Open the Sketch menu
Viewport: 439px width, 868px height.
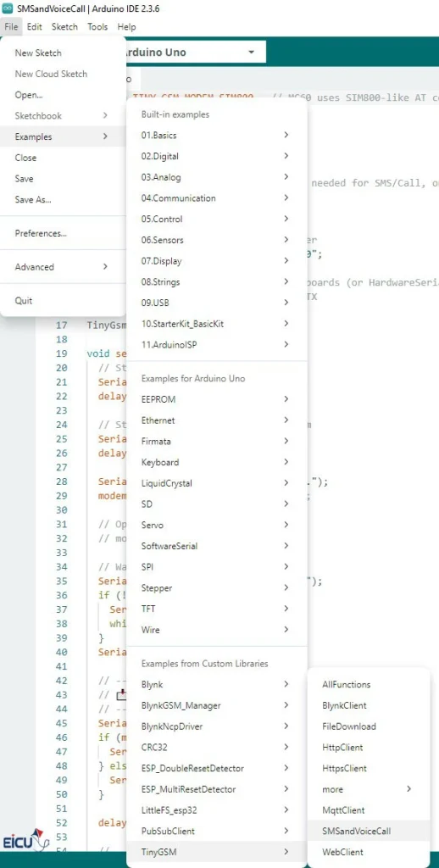(x=64, y=26)
